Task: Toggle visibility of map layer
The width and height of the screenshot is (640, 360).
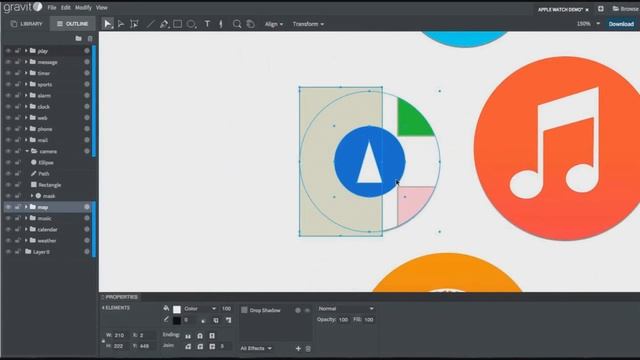Action: pyautogui.click(x=8, y=207)
